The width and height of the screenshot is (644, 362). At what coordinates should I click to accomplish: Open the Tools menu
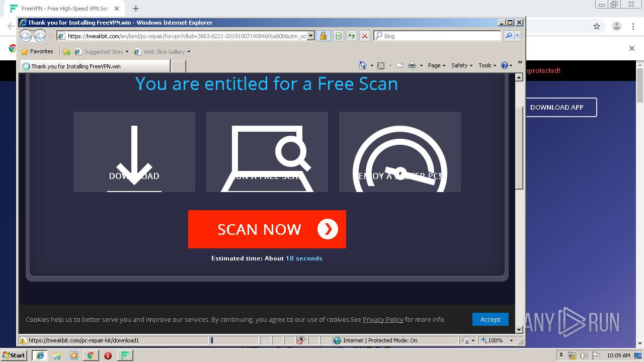(487, 65)
